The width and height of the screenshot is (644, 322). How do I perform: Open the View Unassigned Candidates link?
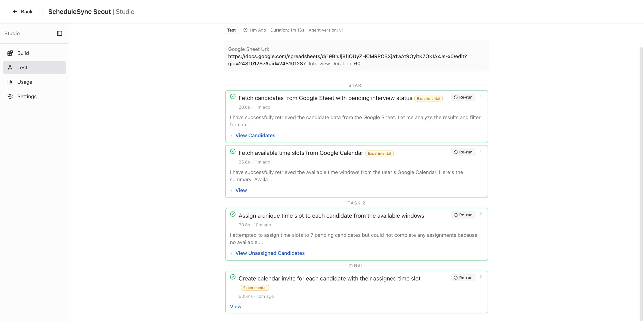(270, 253)
